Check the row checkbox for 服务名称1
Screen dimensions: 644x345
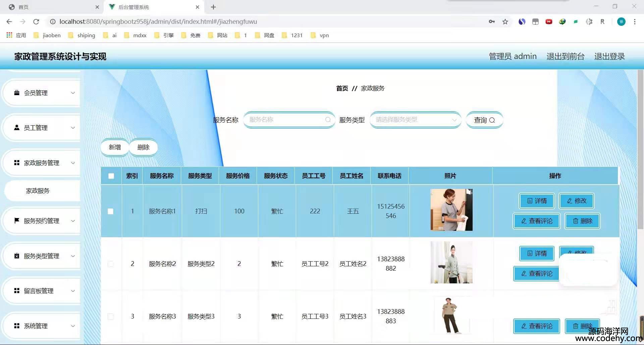point(111,211)
